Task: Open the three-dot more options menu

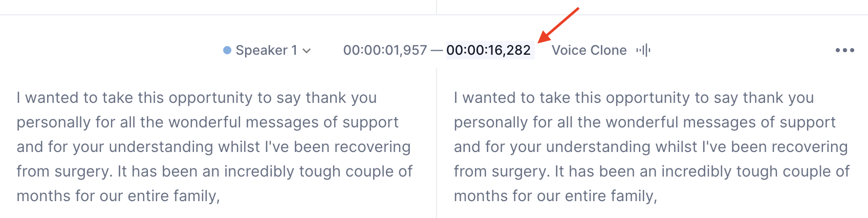Action: (844, 50)
